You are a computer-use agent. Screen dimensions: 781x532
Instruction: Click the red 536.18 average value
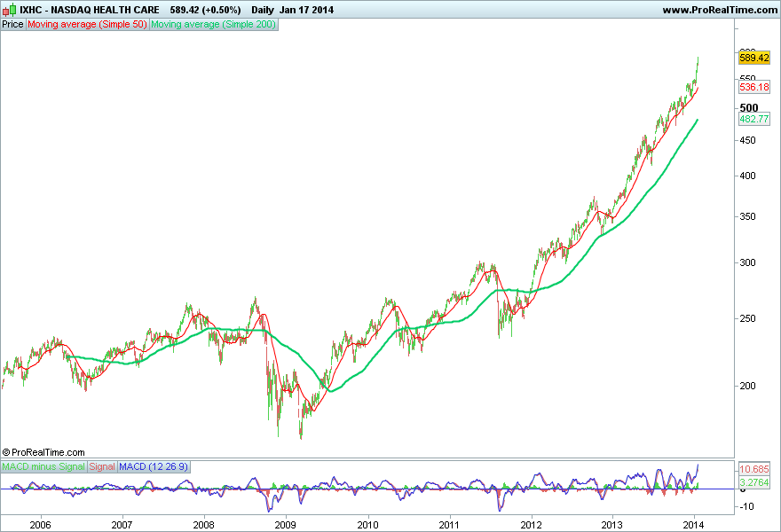point(754,87)
